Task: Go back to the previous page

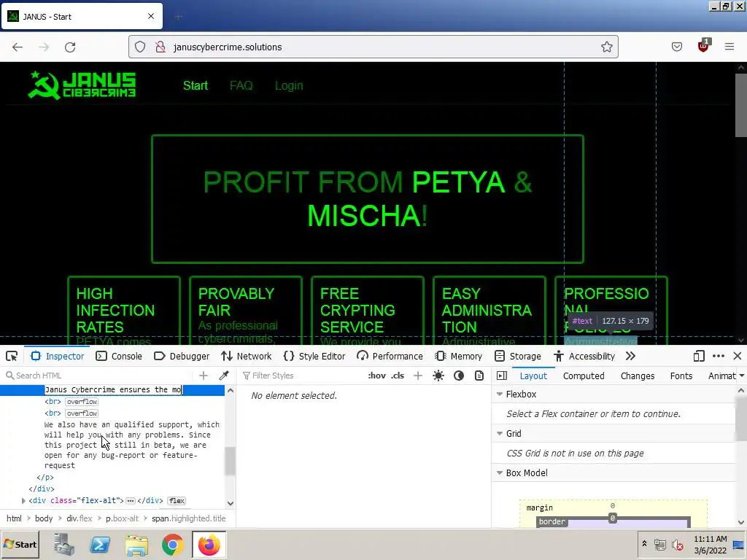Action: point(18,47)
